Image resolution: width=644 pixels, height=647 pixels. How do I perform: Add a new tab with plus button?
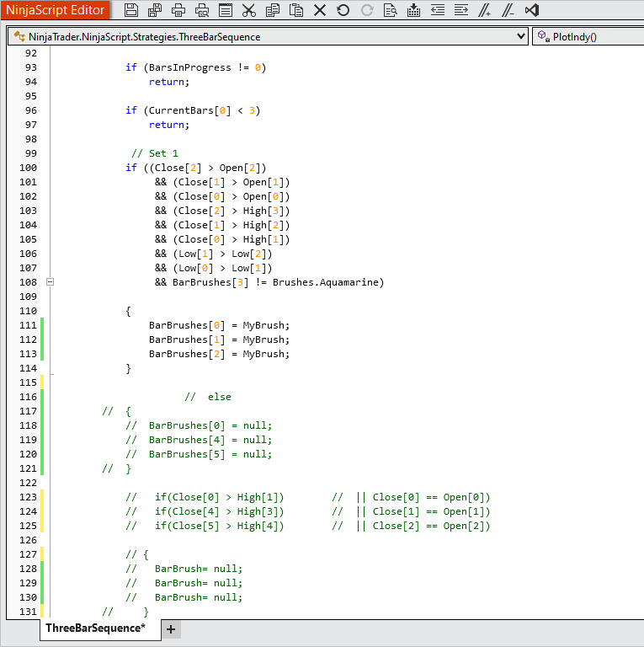pos(170,629)
